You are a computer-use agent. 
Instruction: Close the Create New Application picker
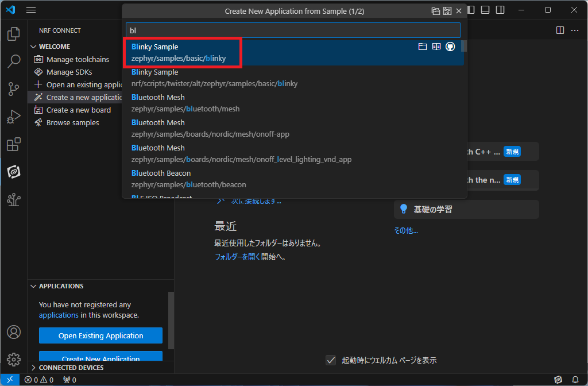(459, 11)
